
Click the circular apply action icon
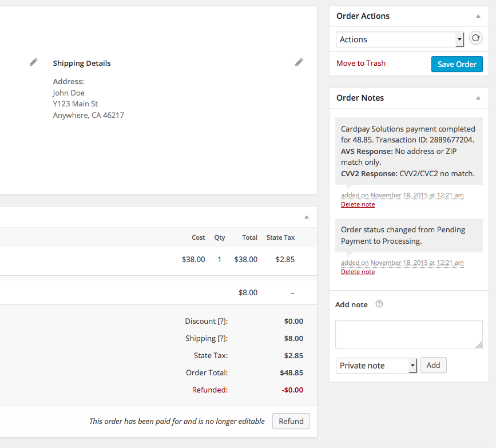[x=476, y=38]
